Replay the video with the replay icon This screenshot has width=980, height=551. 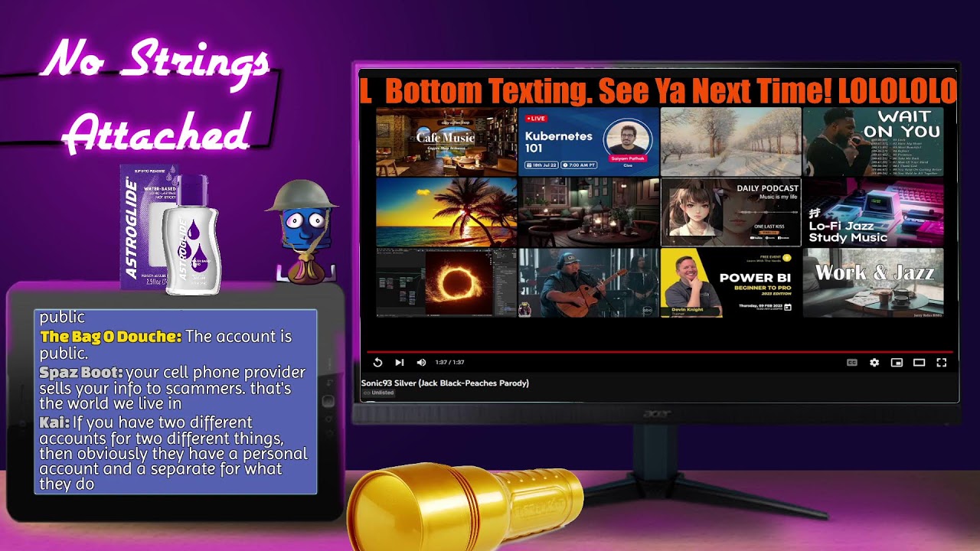(377, 363)
